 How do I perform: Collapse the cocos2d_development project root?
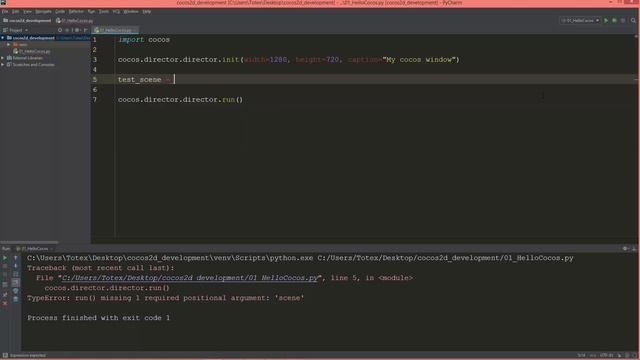pyautogui.click(x=3, y=38)
